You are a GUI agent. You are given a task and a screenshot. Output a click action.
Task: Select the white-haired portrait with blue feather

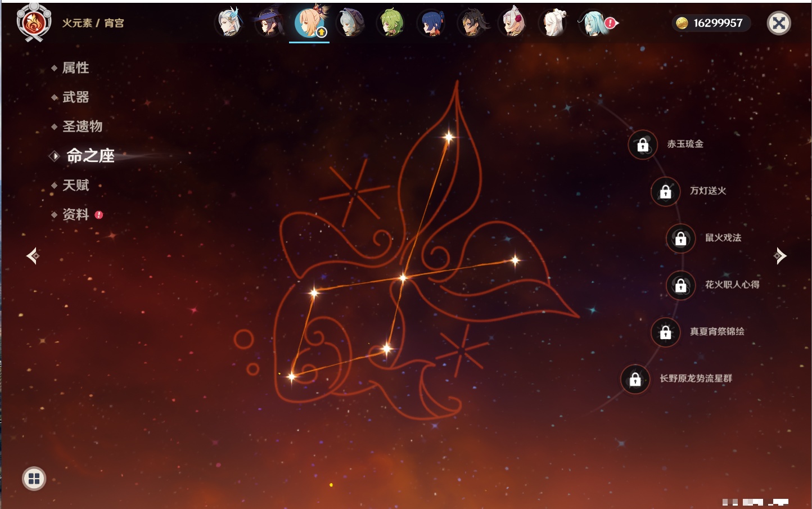coord(229,23)
